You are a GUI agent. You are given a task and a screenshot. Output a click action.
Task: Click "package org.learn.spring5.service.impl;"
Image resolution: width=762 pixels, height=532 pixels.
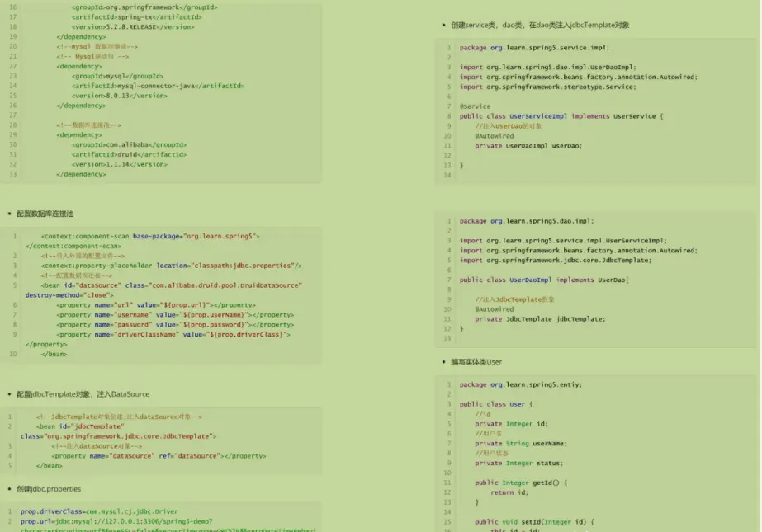click(535, 48)
